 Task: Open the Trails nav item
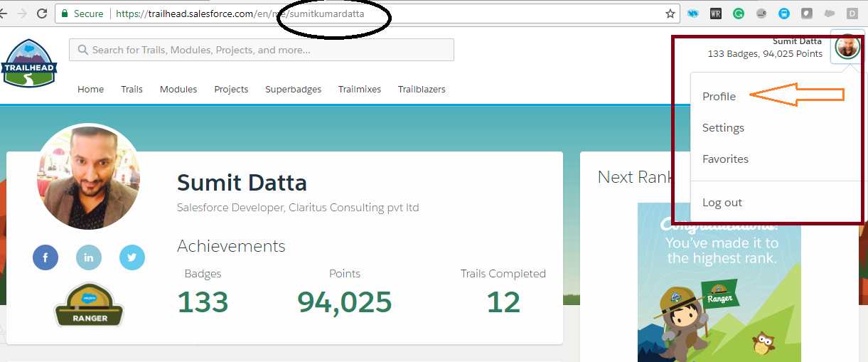click(x=132, y=90)
